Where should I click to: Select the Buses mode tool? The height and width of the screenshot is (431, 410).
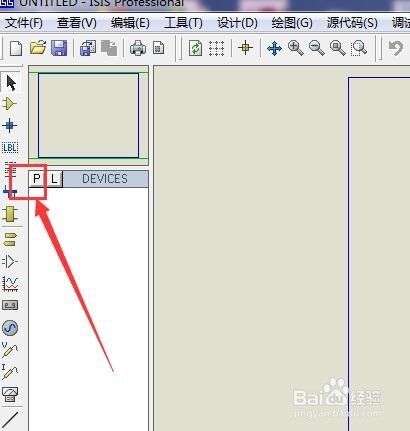pos(10,192)
